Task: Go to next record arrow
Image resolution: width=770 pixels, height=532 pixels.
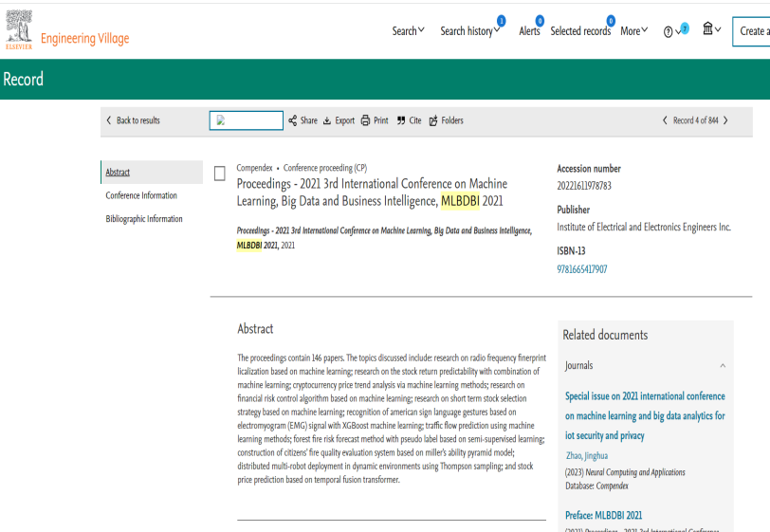Action: pyautogui.click(x=725, y=120)
